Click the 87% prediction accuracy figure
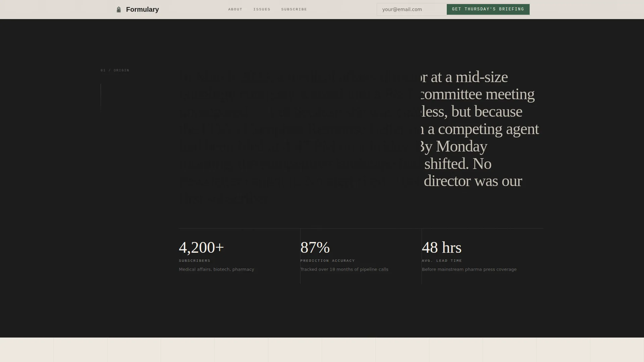Screen dimensions: 644x362 click(315, 248)
